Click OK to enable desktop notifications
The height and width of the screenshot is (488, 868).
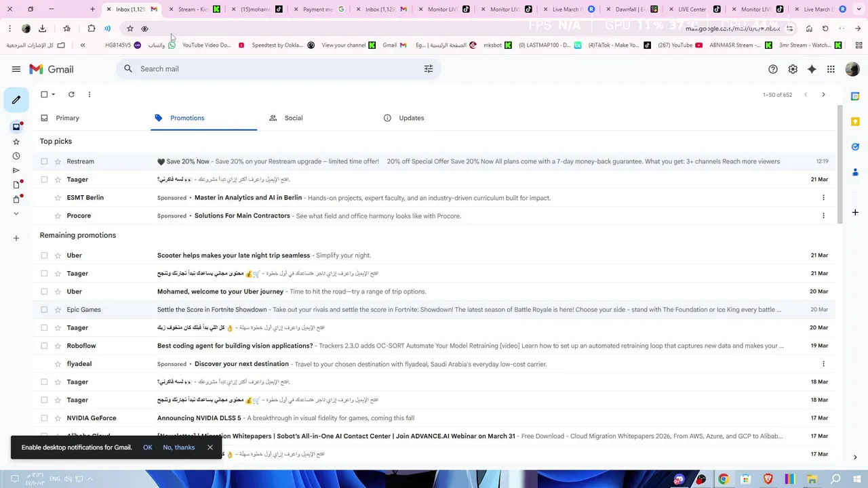click(x=147, y=447)
